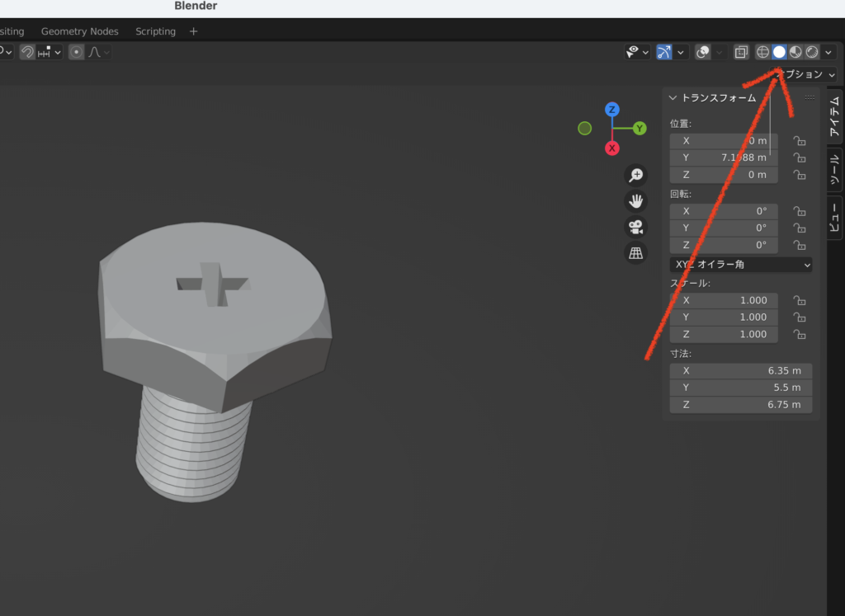Toggle lock on location X

point(799,141)
